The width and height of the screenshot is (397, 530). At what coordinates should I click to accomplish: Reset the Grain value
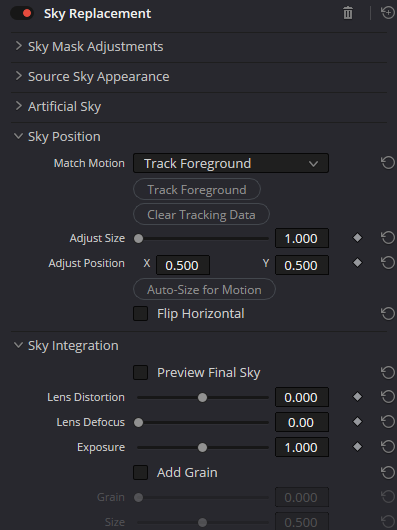[x=388, y=497]
